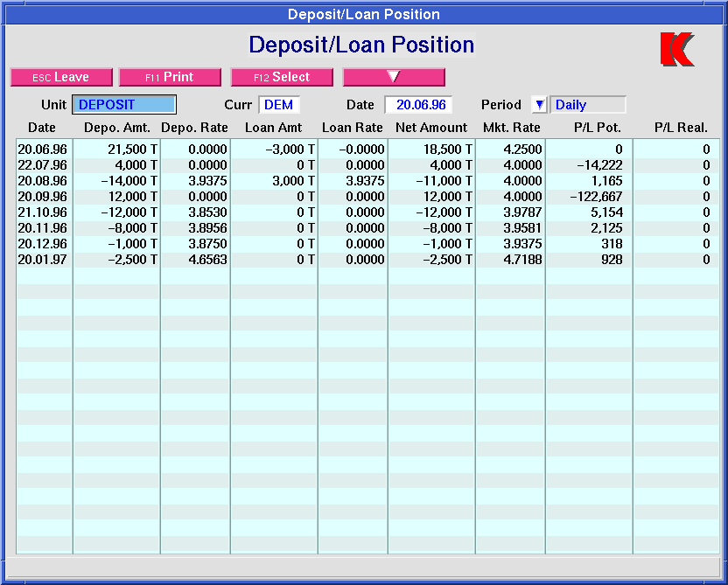Click net amount -11,000 T
The width and height of the screenshot is (728, 585).
(x=444, y=181)
